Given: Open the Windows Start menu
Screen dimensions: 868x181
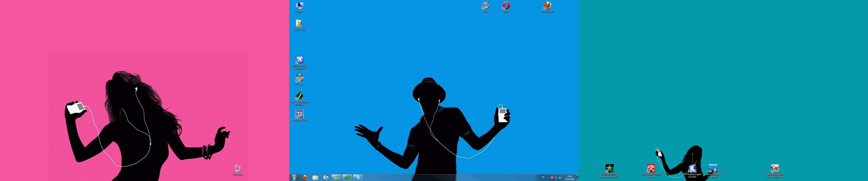Looking at the screenshot, I should tap(294, 178).
